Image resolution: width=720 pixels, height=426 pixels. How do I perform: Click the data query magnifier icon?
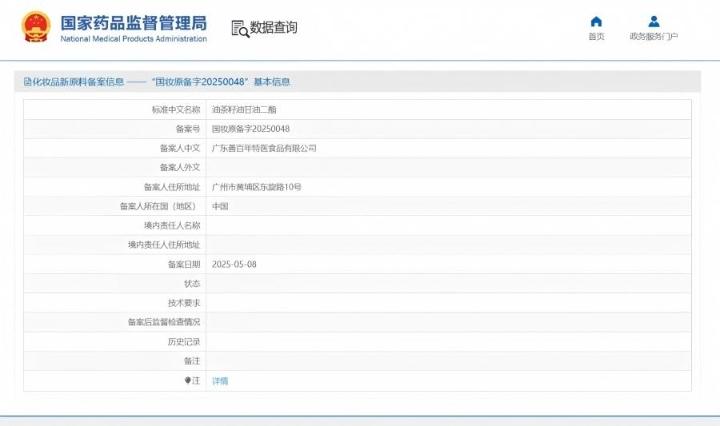(240, 28)
